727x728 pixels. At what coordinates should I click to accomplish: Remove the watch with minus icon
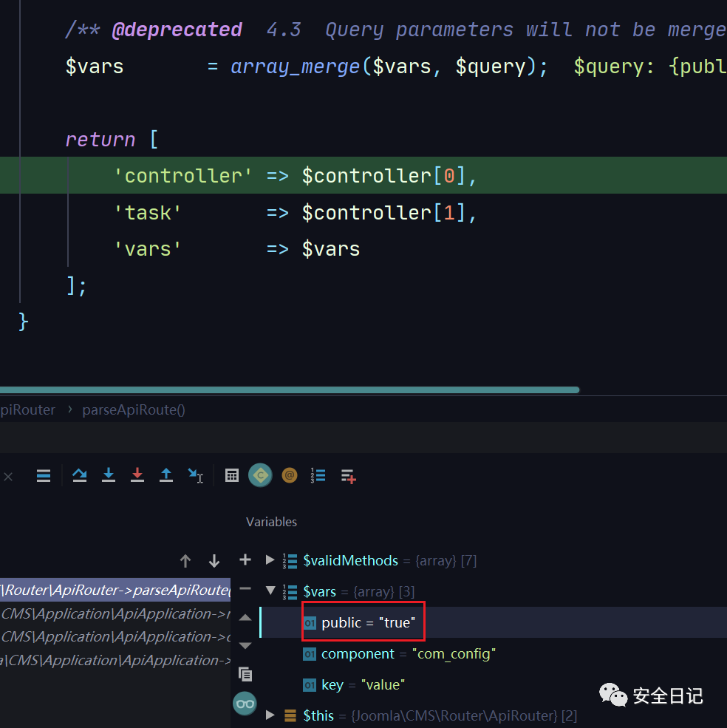tap(245, 590)
